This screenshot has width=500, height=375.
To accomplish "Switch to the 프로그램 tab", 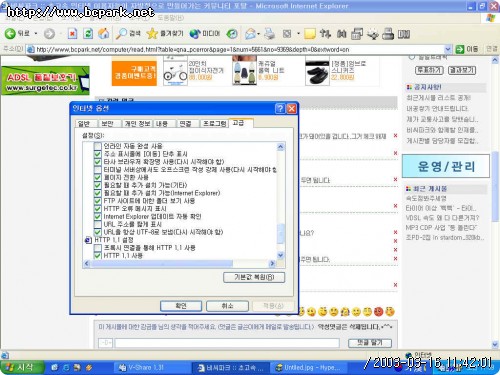I will pyautogui.click(x=214, y=124).
